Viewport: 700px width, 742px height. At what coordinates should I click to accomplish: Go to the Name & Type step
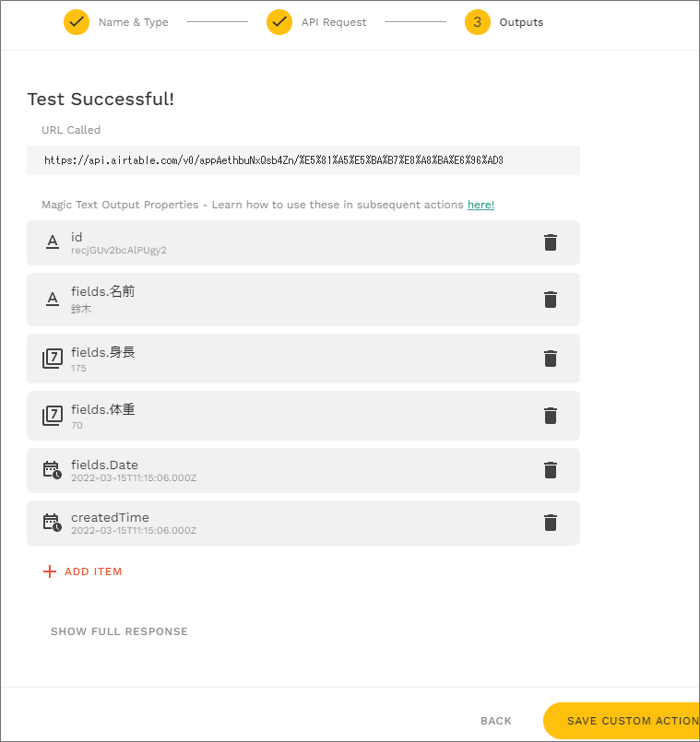(x=77, y=22)
